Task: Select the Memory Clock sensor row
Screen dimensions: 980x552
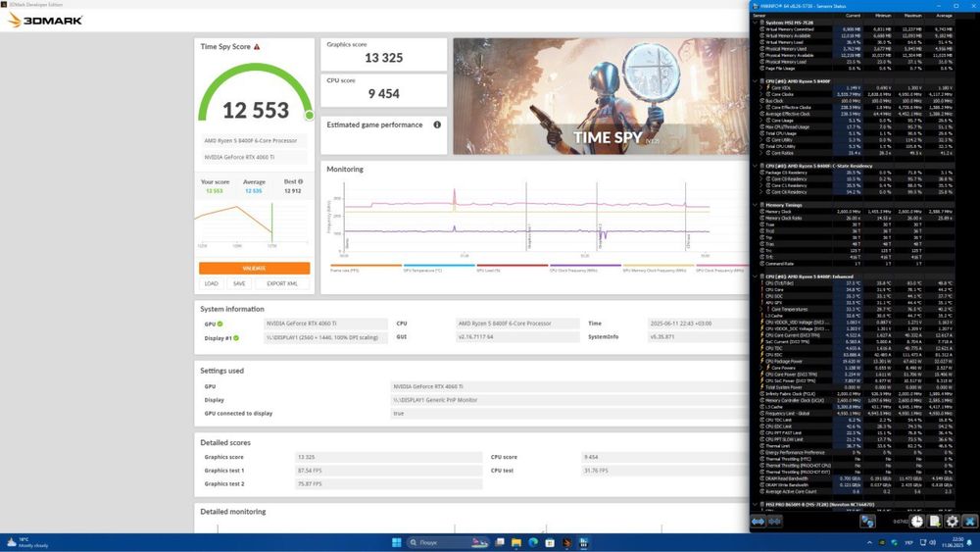Action: (x=854, y=212)
